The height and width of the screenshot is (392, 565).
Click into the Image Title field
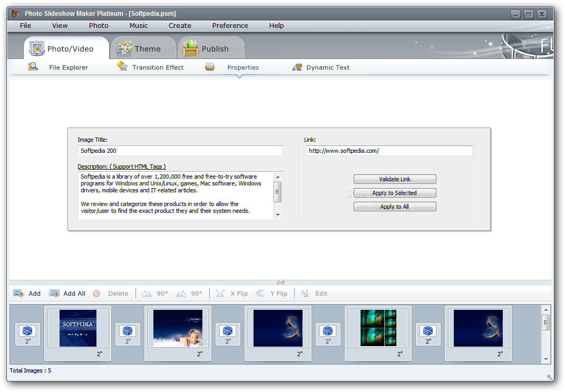pos(180,151)
